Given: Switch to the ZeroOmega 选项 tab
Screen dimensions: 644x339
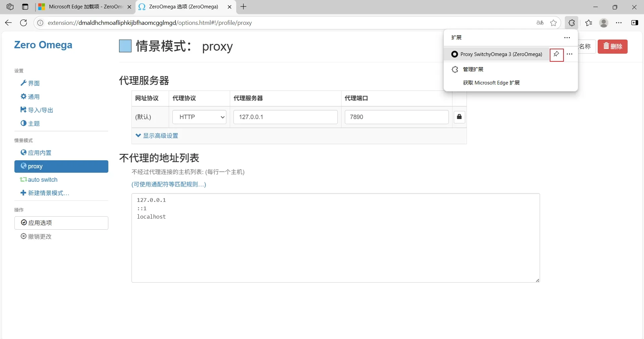Looking at the screenshot, I should tap(183, 7).
